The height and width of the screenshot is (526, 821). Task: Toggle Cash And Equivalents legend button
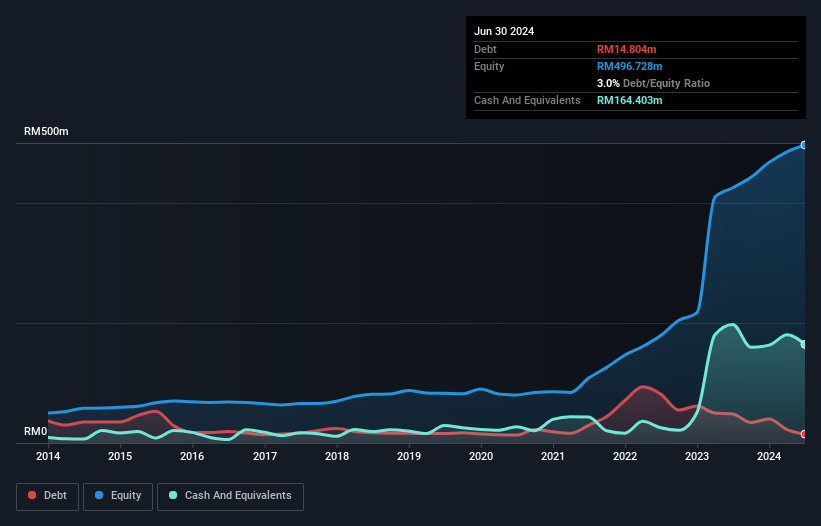[230, 496]
